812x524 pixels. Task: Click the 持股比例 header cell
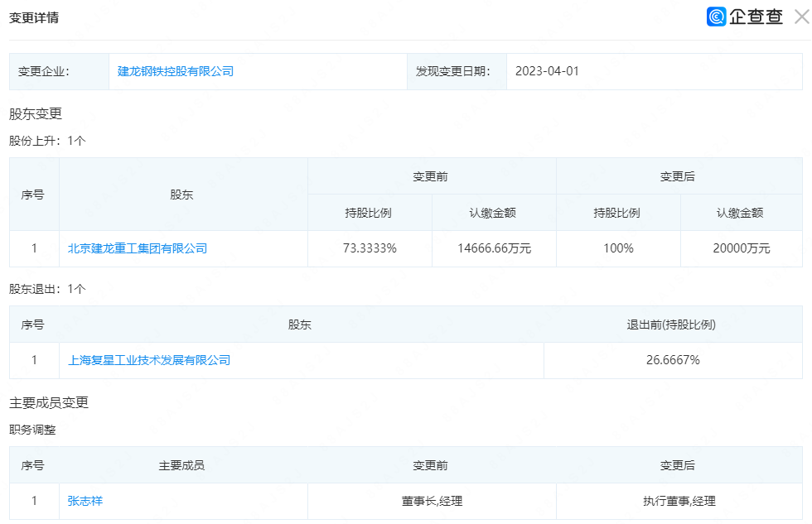click(x=370, y=213)
